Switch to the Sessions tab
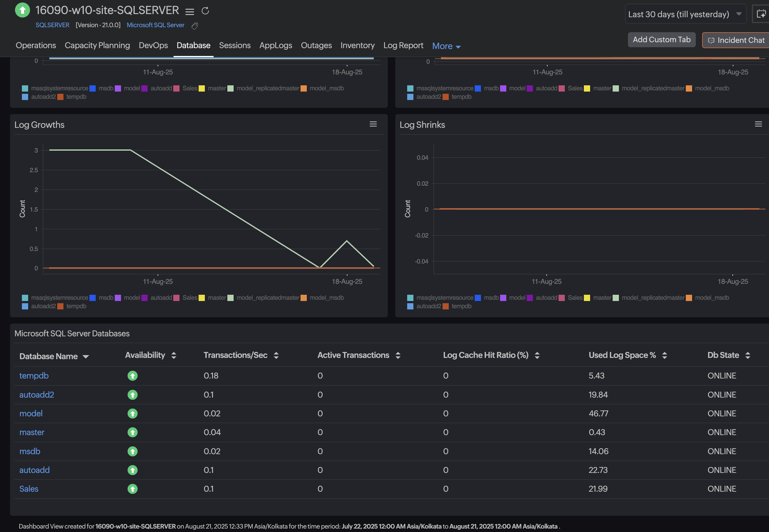 (x=235, y=45)
